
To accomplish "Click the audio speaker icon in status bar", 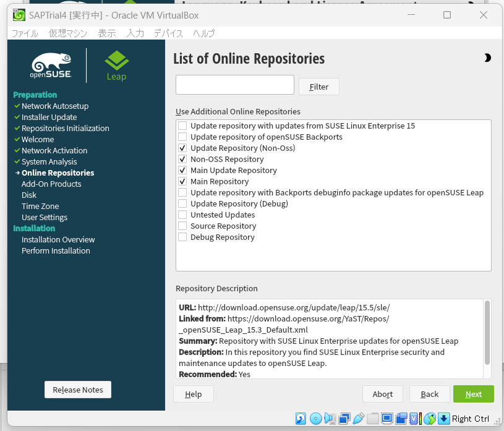I will pyautogui.click(x=330, y=419).
